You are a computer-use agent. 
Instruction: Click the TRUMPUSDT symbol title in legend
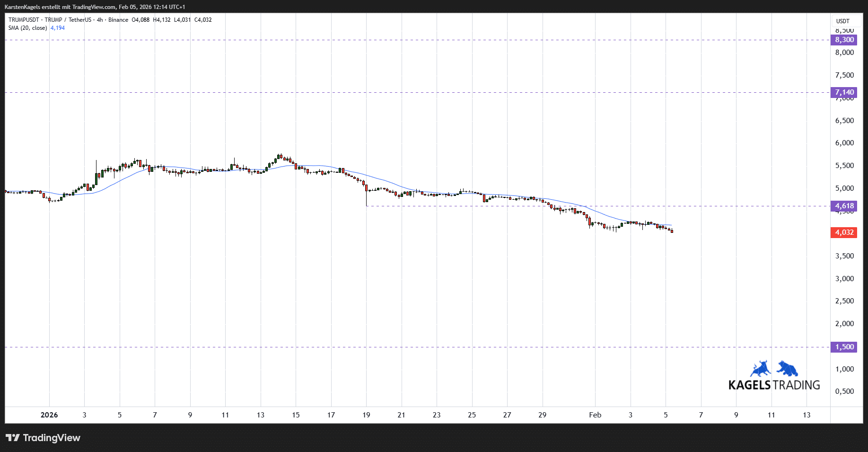click(x=24, y=20)
